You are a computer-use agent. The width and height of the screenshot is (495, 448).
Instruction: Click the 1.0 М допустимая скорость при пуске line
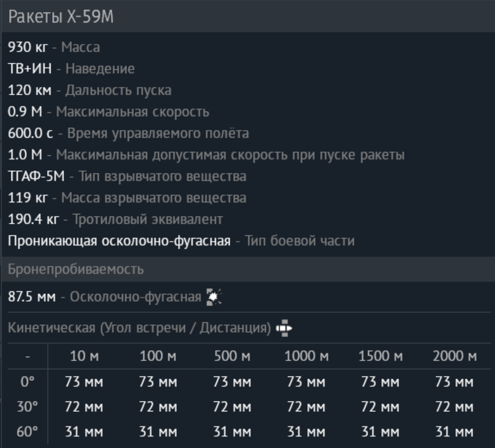206,155
